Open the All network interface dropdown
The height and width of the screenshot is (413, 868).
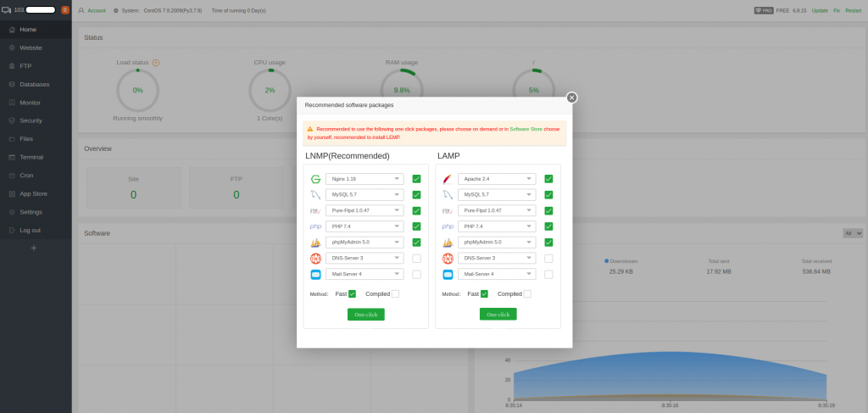coord(853,233)
